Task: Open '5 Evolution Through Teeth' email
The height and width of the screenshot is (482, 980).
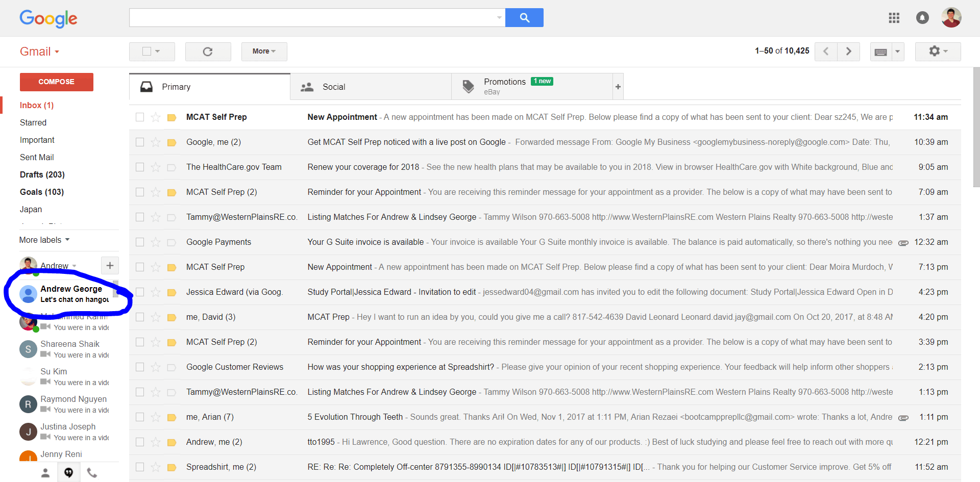Action: 545,417
